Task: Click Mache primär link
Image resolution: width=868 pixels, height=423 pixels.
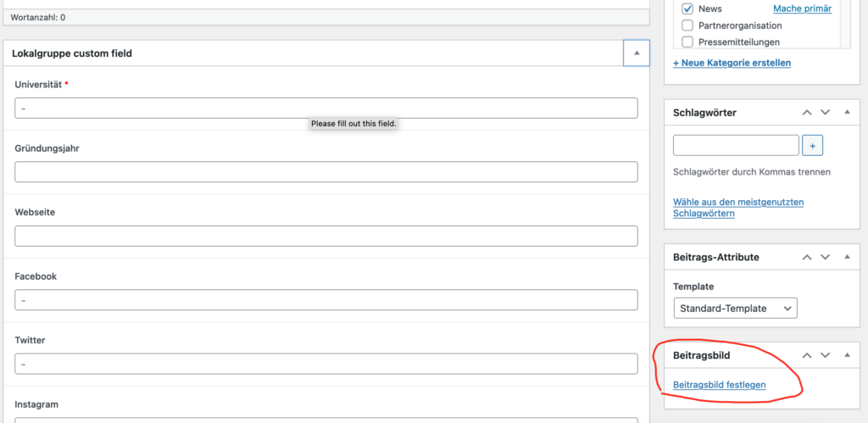Action: (x=802, y=8)
